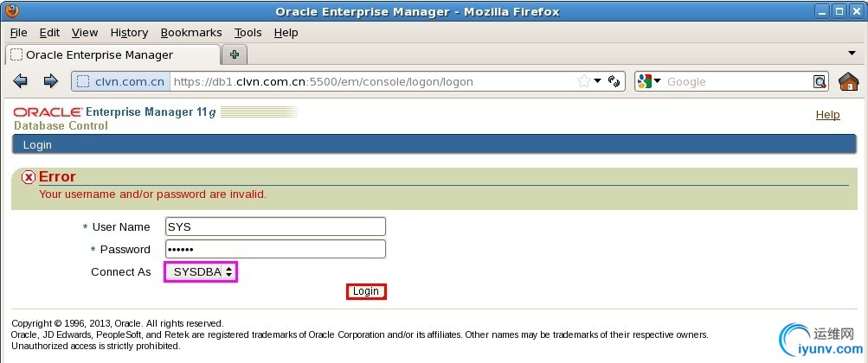Click the browser Forward arrow
Image resolution: width=868 pixels, height=363 pixels.
coord(51,81)
